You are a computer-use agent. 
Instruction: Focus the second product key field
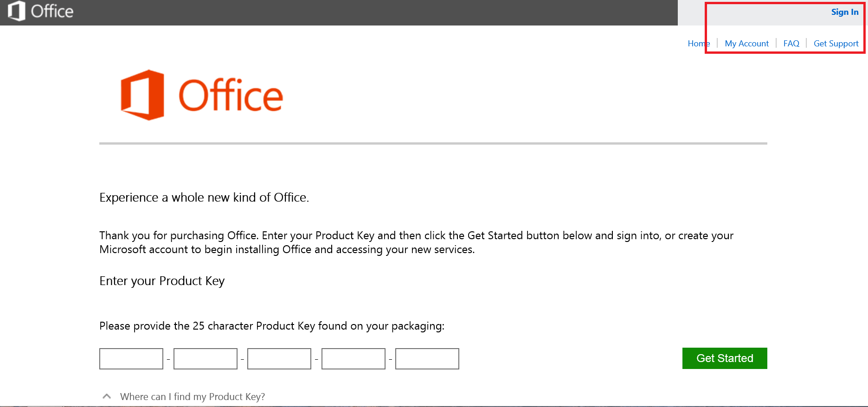[x=206, y=359]
